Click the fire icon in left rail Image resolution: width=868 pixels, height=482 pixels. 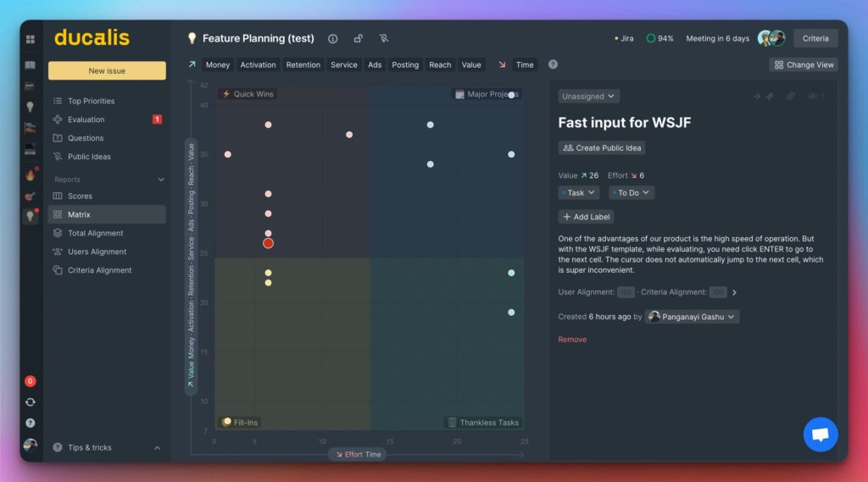pos(31,175)
